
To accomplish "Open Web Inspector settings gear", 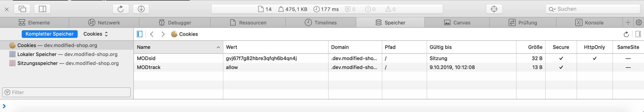I will [x=638, y=22].
